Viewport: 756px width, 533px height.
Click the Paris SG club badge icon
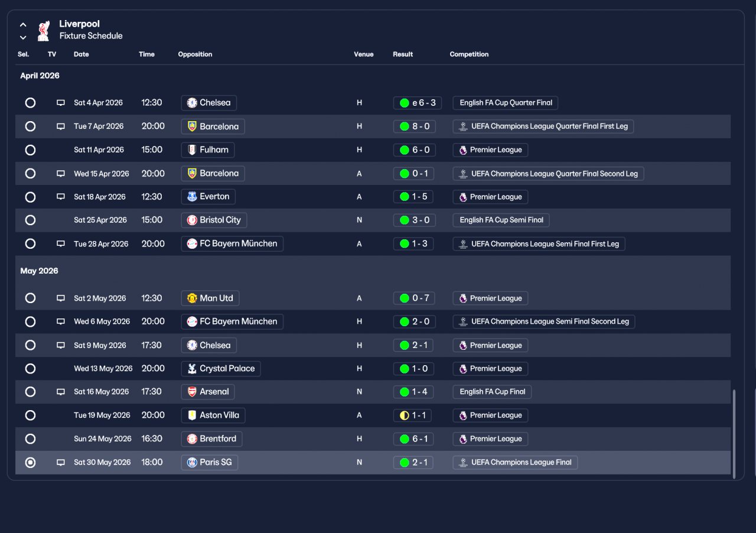192,463
